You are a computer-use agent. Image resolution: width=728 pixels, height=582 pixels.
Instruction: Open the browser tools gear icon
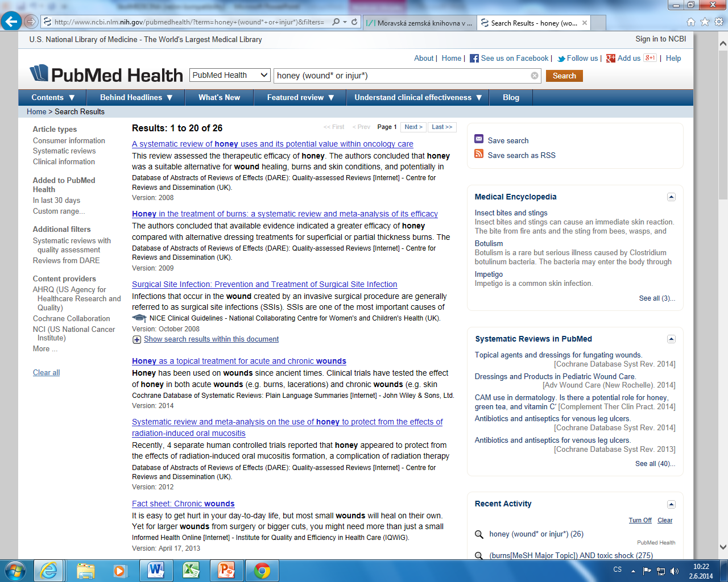tap(719, 22)
